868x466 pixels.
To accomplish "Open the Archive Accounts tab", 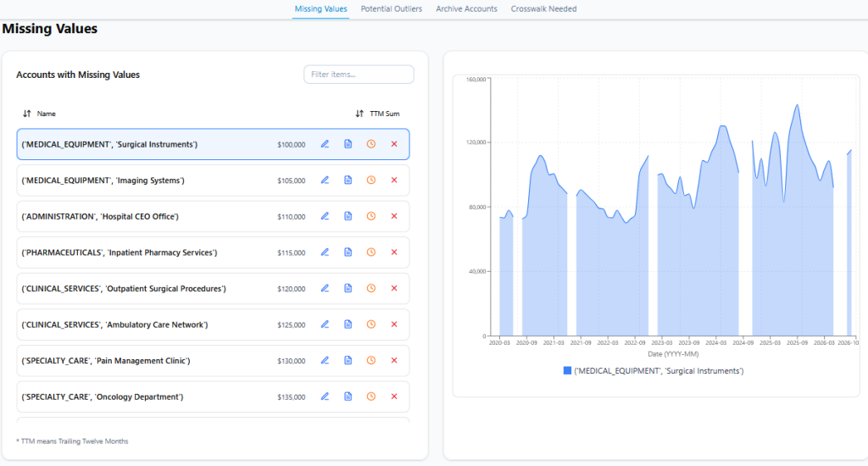I will click(467, 8).
